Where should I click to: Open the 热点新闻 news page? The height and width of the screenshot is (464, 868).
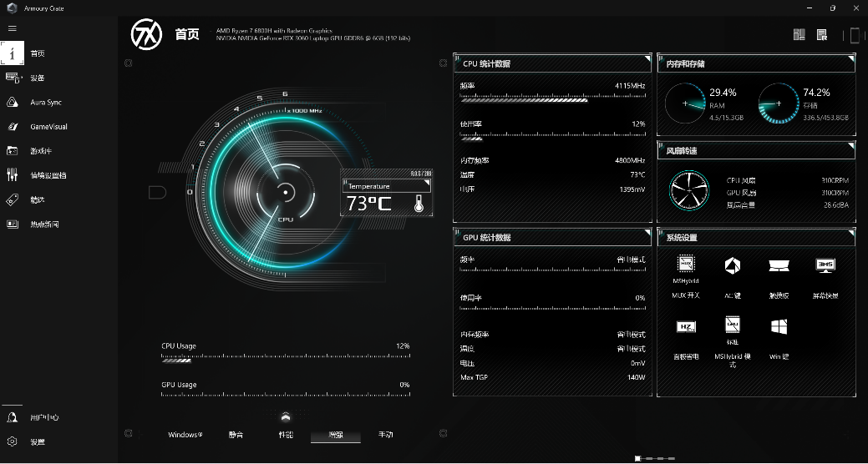[44, 224]
